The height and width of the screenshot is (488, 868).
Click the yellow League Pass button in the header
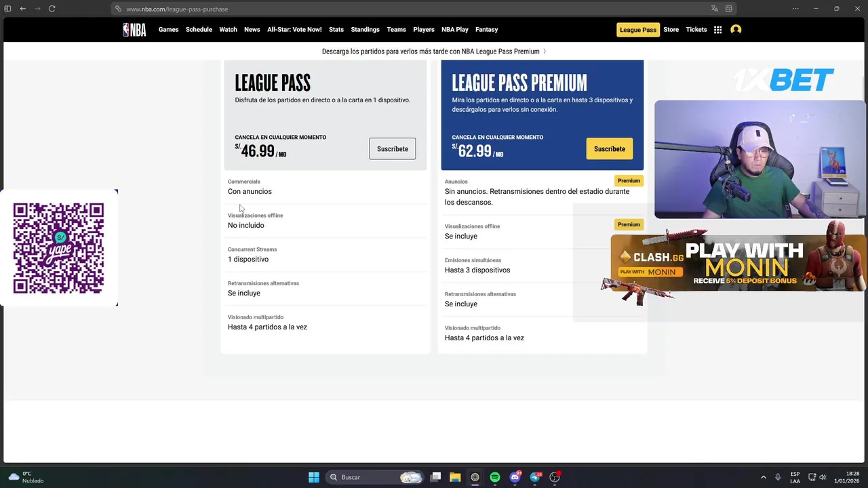[x=638, y=30]
